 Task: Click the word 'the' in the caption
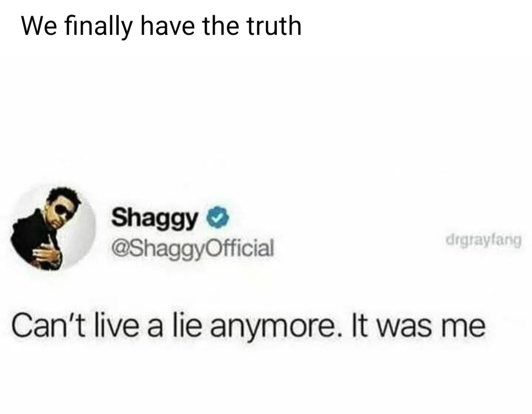pos(221,27)
